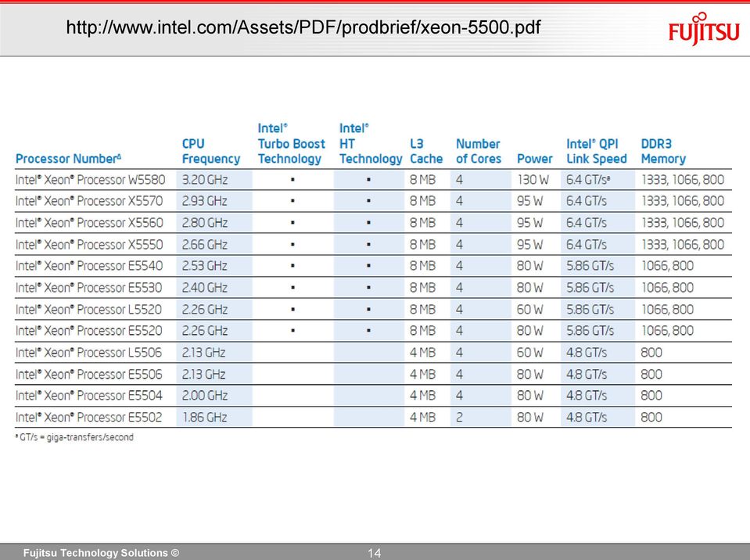Select Intel Xeon Processor E5520 row name
The height and width of the screenshot is (560, 750).
(x=89, y=331)
